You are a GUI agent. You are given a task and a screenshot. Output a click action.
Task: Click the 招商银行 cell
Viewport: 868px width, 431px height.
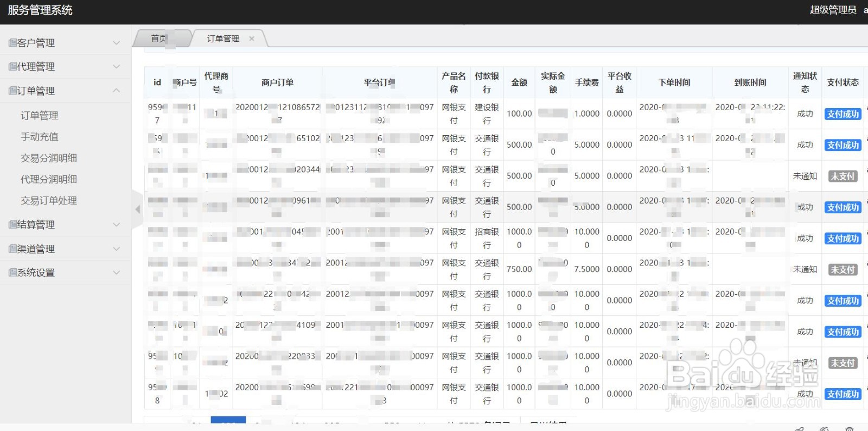coord(487,238)
